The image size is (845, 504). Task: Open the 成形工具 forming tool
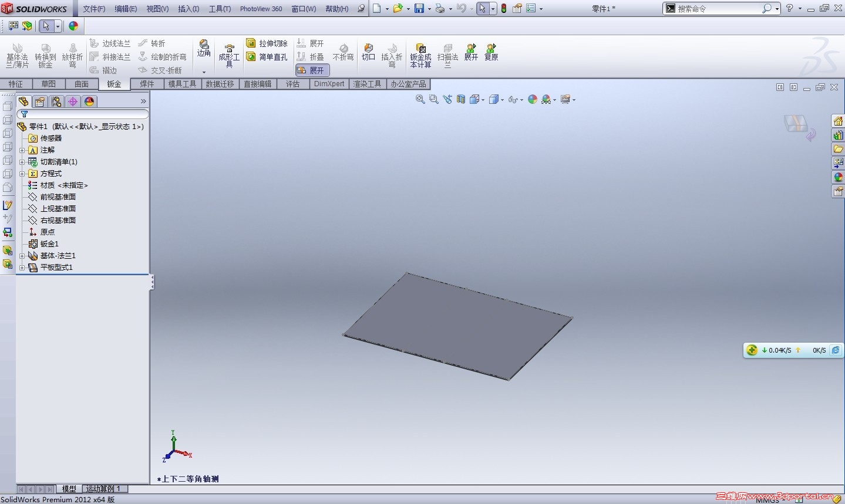point(229,55)
